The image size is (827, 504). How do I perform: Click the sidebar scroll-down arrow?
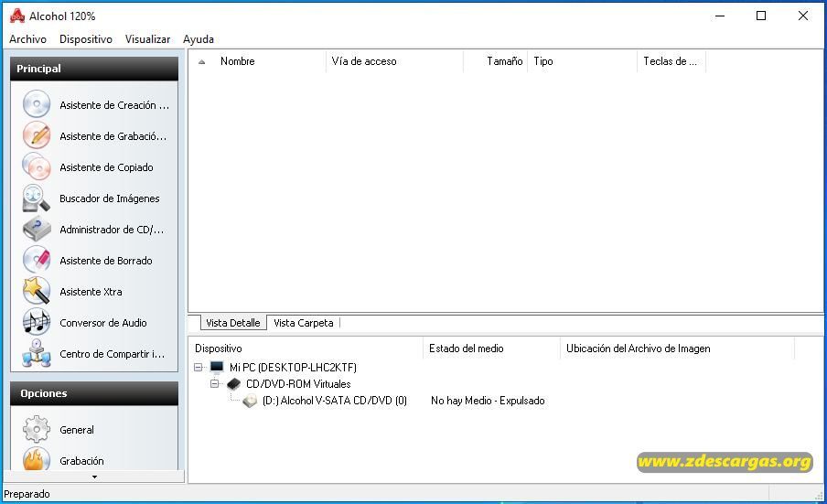(94, 477)
